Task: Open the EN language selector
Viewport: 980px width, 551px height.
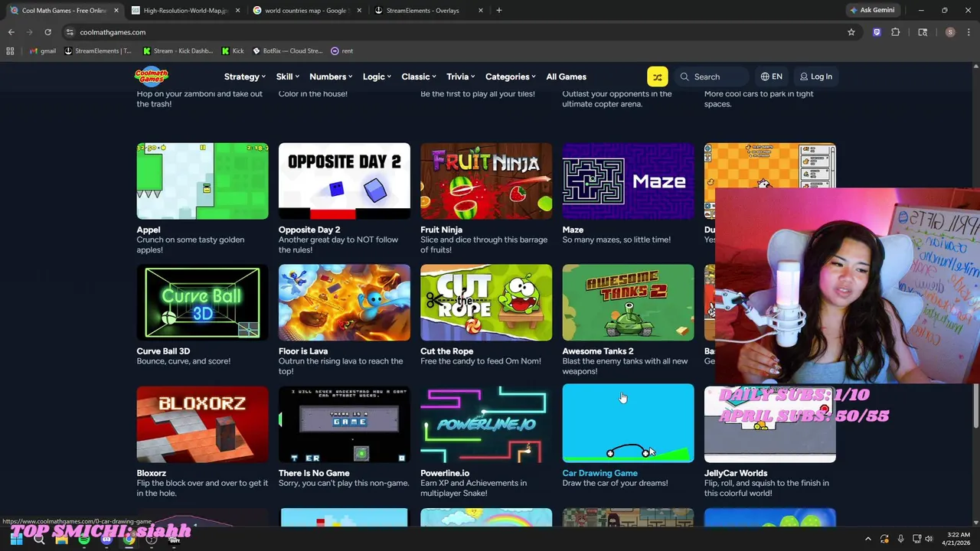Action: (x=771, y=77)
